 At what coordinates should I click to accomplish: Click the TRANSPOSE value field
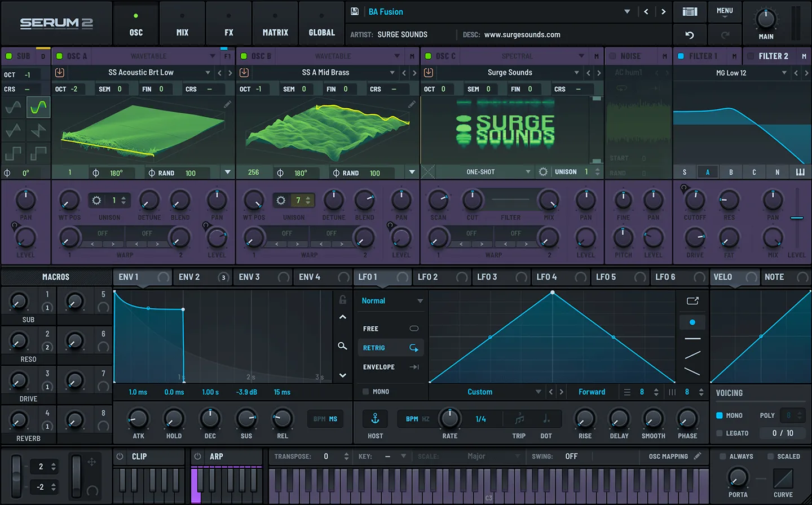pos(326,456)
